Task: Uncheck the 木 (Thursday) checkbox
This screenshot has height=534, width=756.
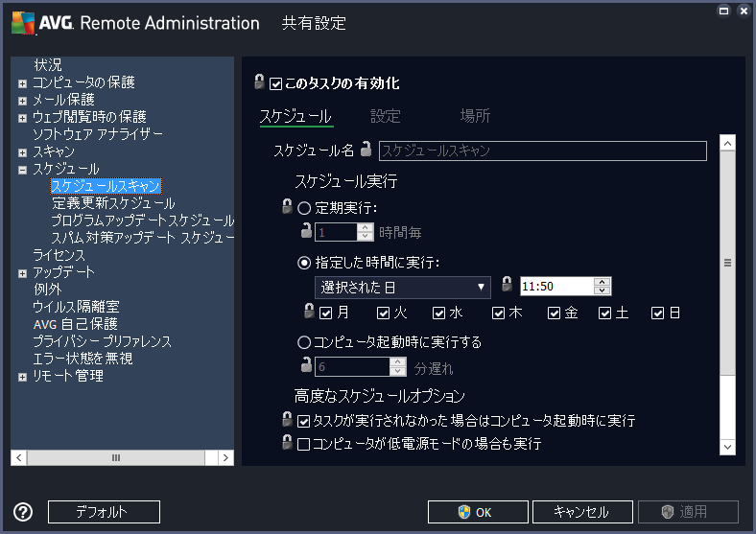Action: 498,313
